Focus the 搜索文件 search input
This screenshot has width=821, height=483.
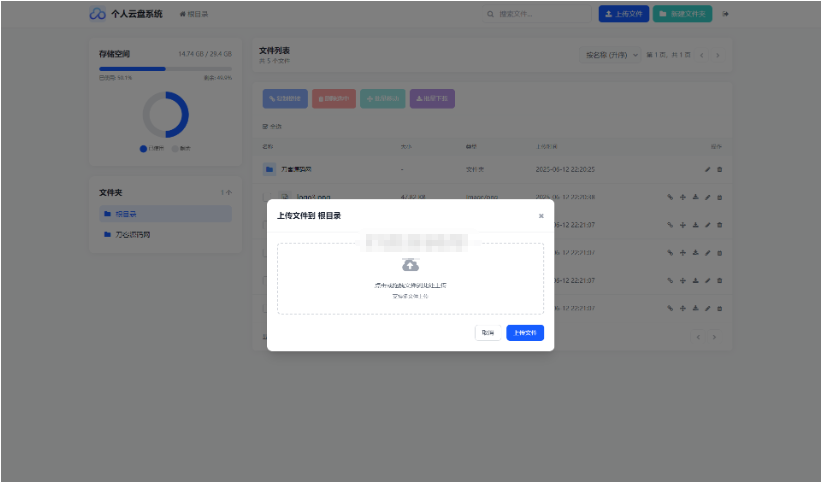click(536, 14)
